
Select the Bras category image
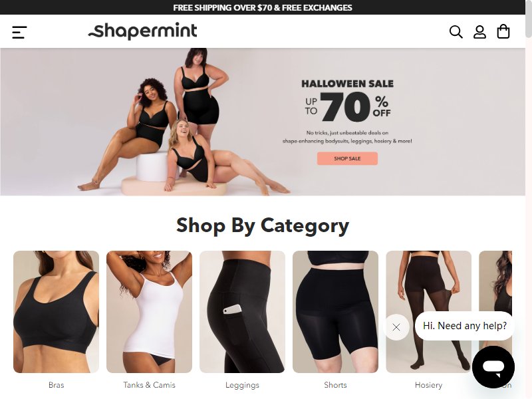point(56,312)
